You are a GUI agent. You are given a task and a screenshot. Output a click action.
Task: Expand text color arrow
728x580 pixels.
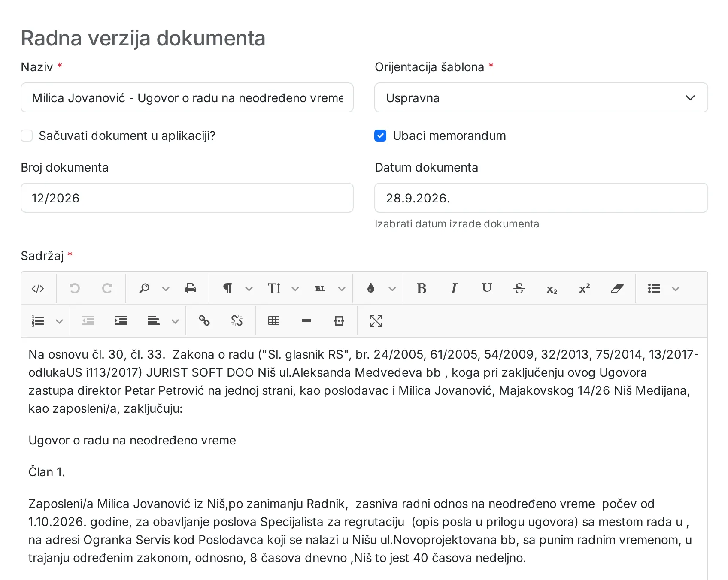392,289
